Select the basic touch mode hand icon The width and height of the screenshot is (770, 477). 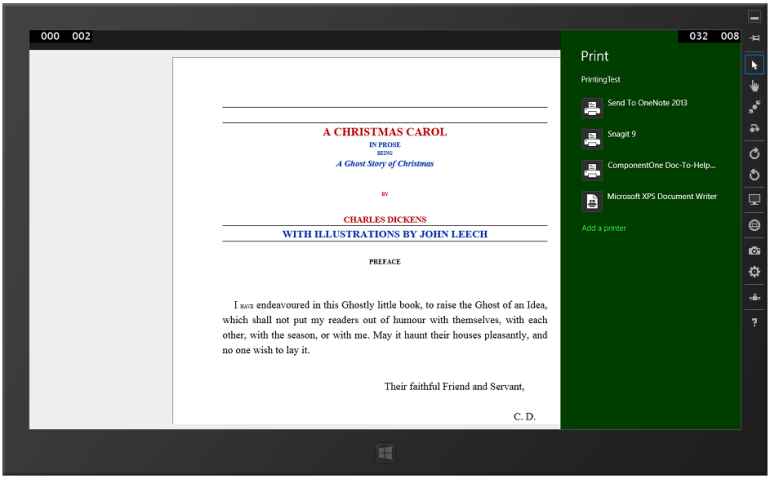[x=754, y=86]
